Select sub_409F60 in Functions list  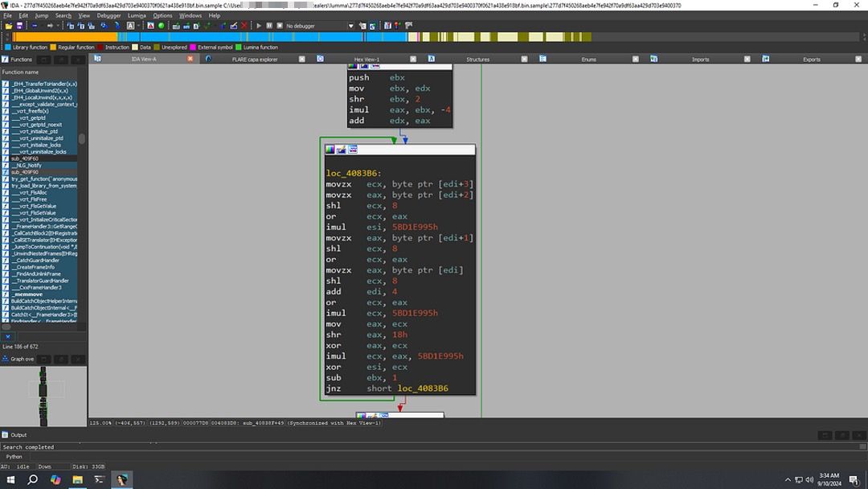(25, 158)
